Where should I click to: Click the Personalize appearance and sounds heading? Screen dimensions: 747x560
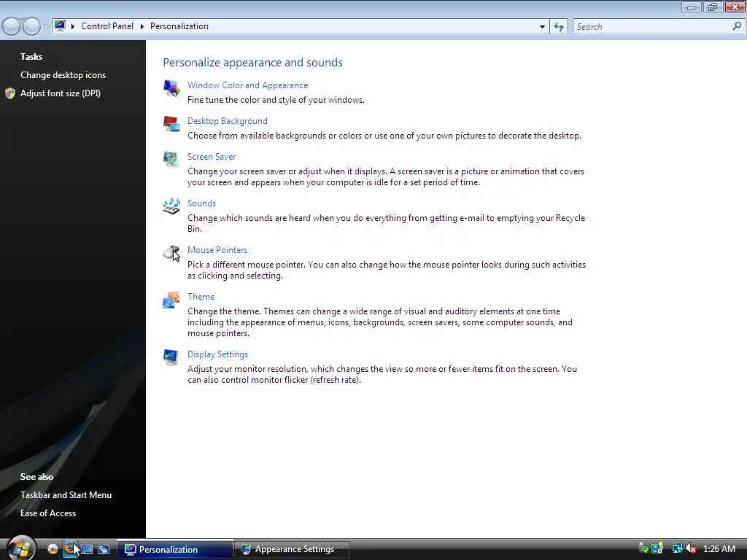252,63
